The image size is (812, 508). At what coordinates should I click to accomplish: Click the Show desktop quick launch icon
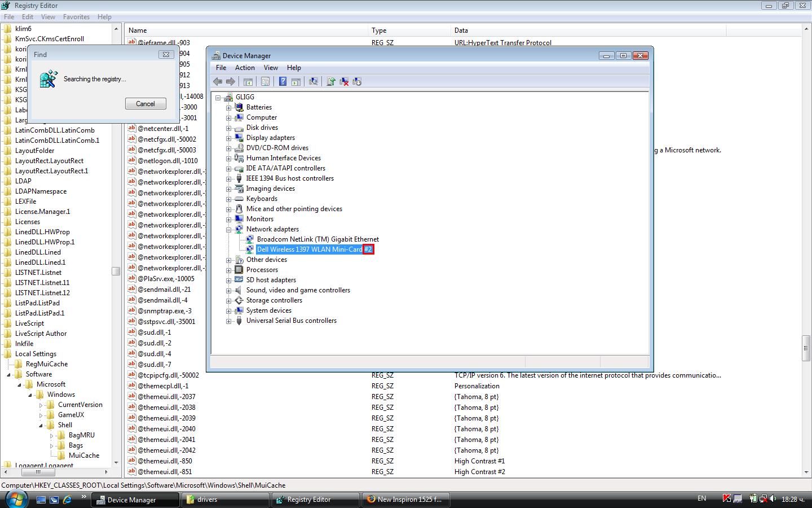pos(41,500)
